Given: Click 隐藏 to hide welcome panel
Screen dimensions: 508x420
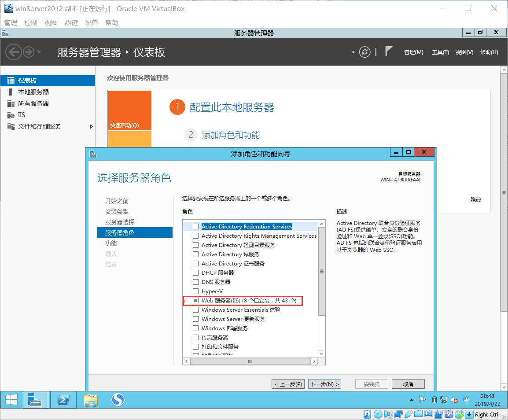Looking at the screenshot, I should pyautogui.click(x=475, y=200).
